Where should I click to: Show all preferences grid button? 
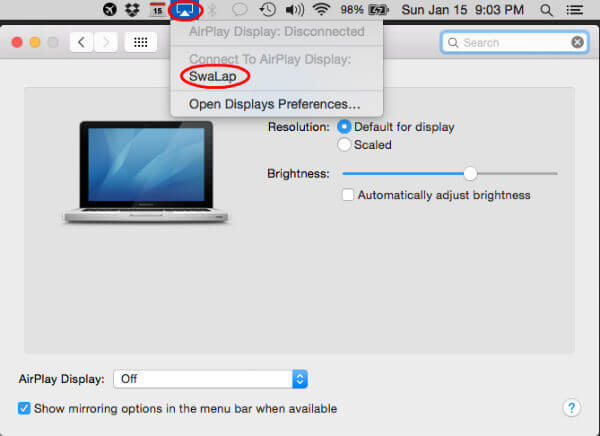(140, 42)
